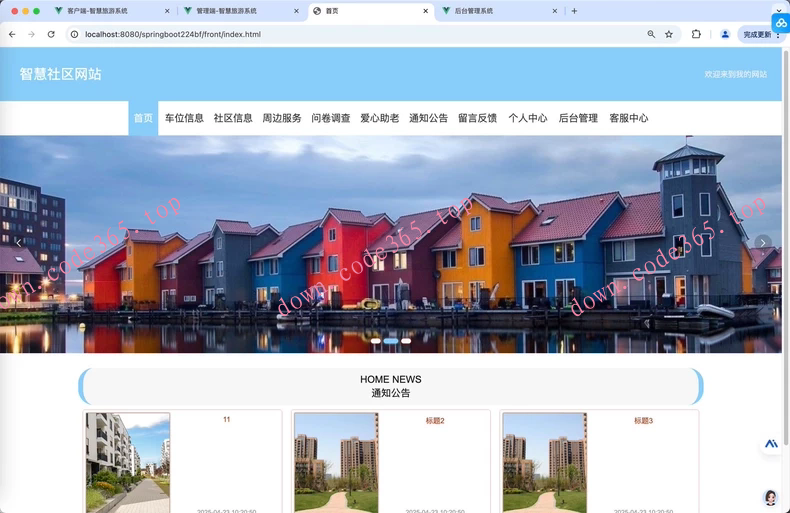The width and height of the screenshot is (790, 513).
Task: Open a new browser tab
Action: point(574,11)
